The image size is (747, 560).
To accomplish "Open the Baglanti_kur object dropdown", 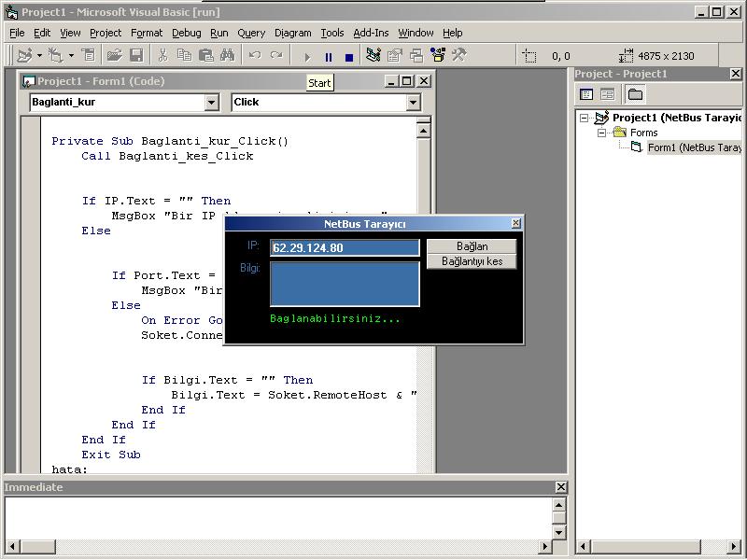I will (211, 103).
